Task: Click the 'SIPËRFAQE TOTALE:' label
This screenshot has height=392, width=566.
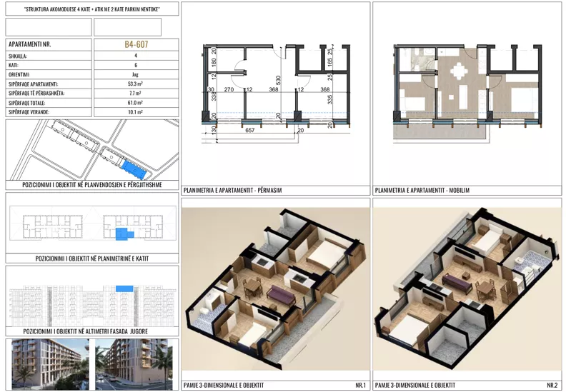Action: tap(26, 103)
